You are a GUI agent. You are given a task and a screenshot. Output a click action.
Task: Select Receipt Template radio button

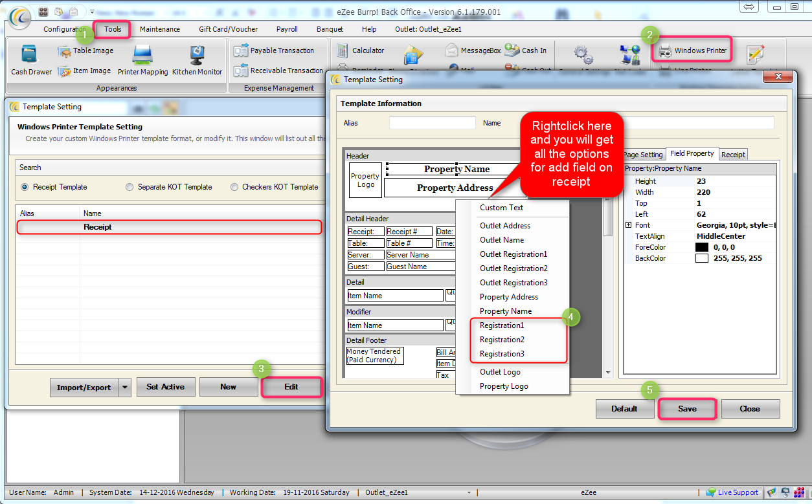(25, 187)
